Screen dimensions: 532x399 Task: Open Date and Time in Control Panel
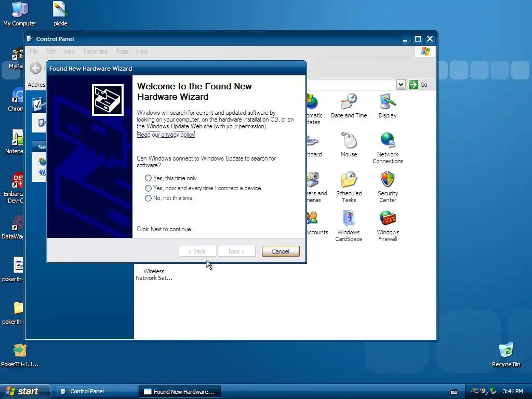pyautogui.click(x=349, y=105)
